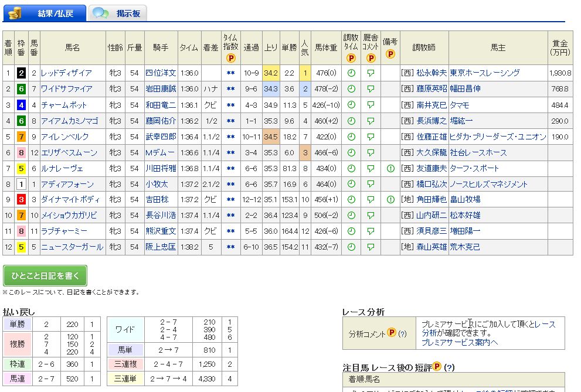Click premium P icon beside 分析コメント
The height and width of the screenshot is (392, 581).
point(392,333)
